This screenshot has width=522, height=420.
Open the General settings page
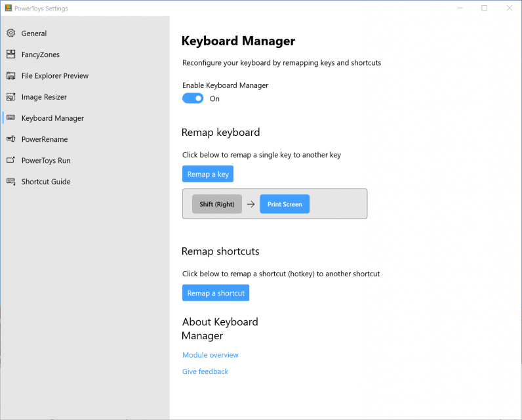(34, 33)
